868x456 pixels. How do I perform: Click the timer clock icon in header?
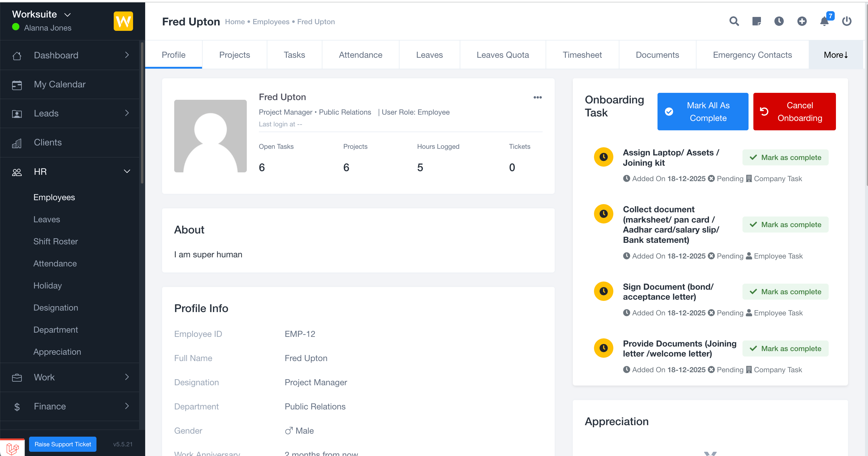[779, 21]
